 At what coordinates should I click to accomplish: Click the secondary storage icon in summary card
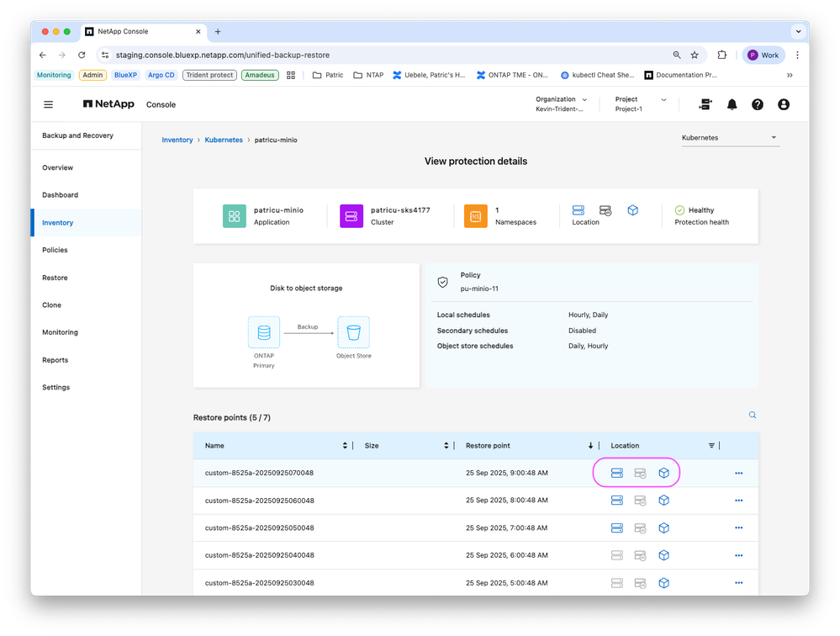605,210
